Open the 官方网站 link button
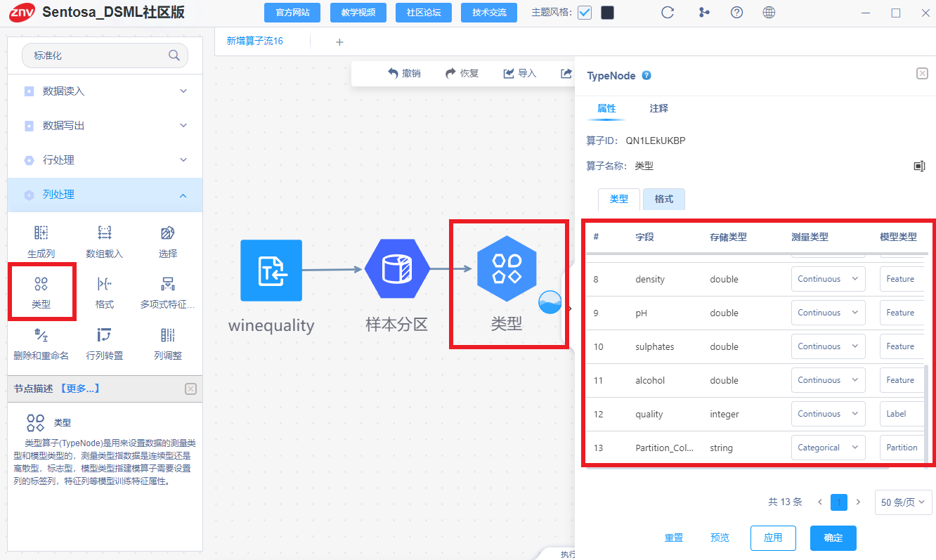Screen dimensions: 936x560 [292, 13]
